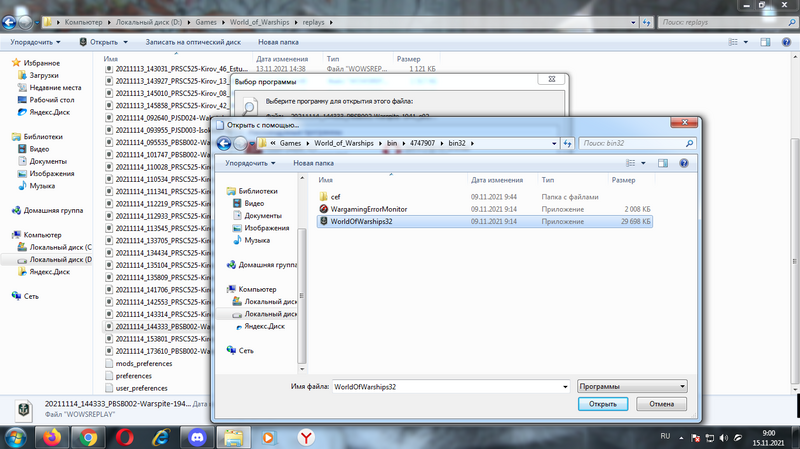Click help icon in Explorer window

pos(786,42)
